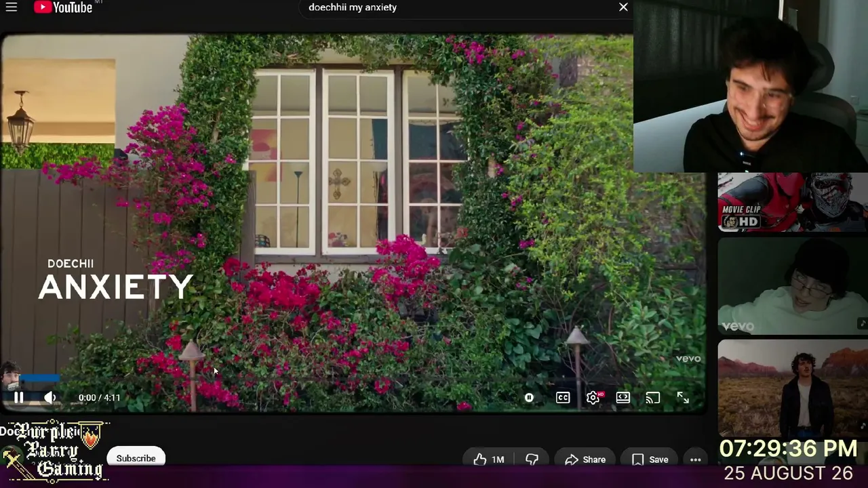
Task: Subscribe to the channel
Action: (x=136, y=458)
